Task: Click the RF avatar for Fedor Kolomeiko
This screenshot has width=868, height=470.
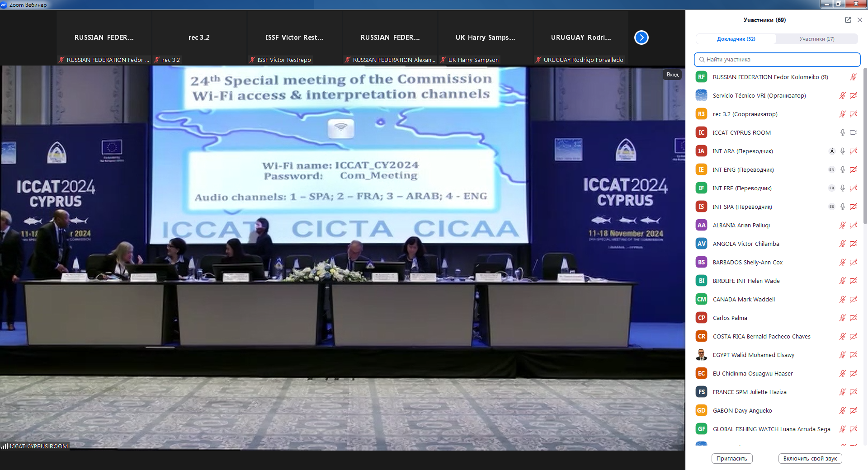Action: click(701, 77)
